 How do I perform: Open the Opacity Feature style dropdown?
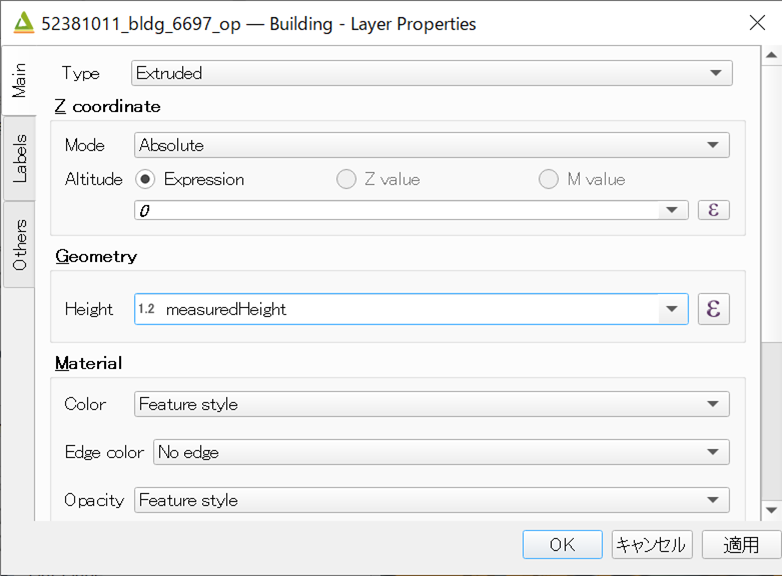tap(432, 500)
